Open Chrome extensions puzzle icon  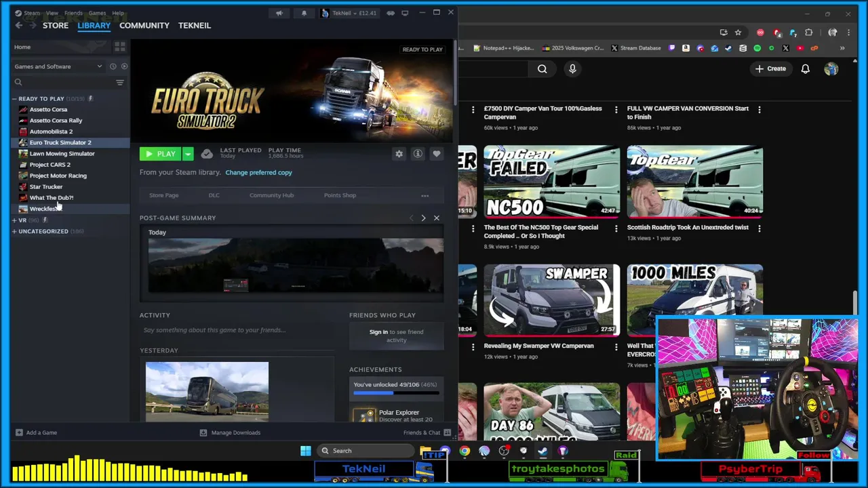[809, 33]
